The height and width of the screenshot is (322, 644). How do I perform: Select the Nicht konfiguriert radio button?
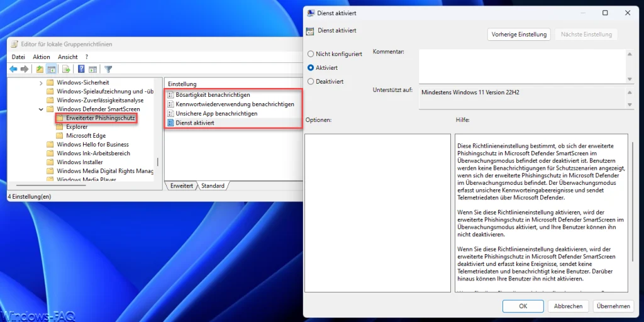click(x=311, y=54)
